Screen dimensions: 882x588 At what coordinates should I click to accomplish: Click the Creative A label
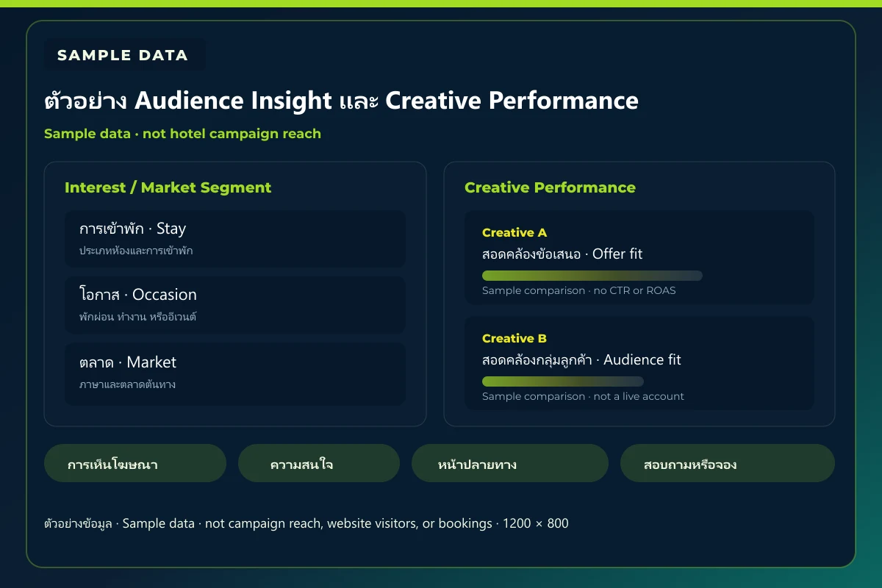click(x=514, y=232)
